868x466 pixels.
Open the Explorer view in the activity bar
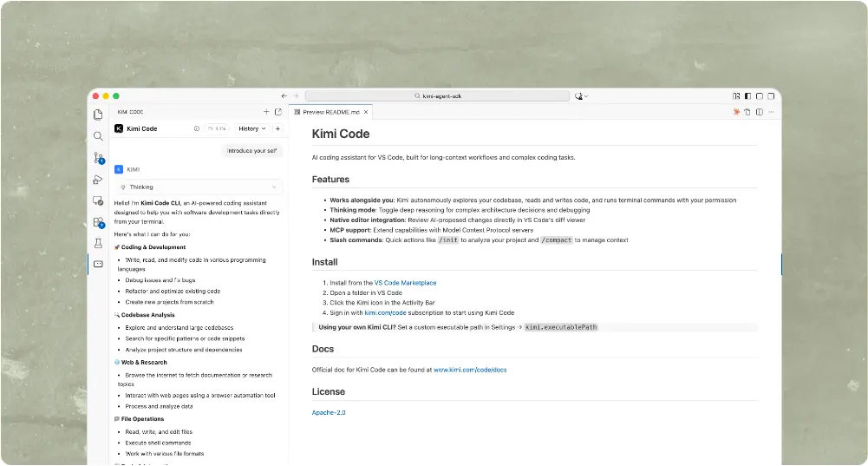tap(98, 115)
